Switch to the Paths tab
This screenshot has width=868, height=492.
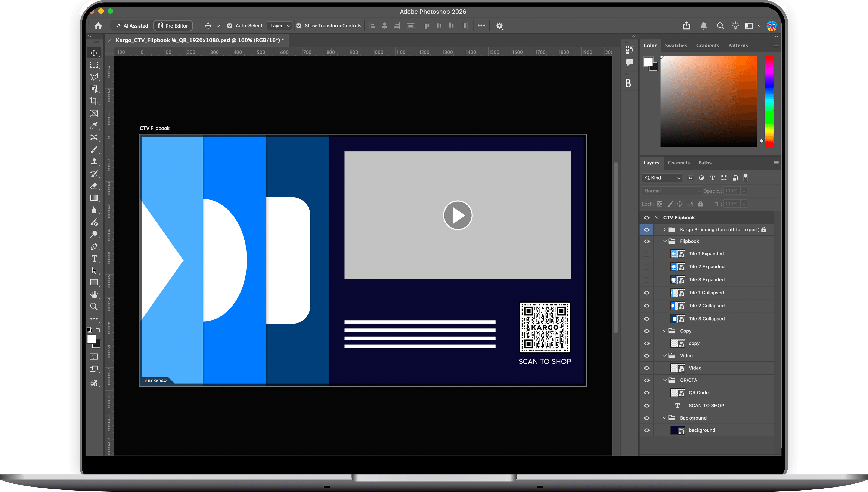point(705,163)
